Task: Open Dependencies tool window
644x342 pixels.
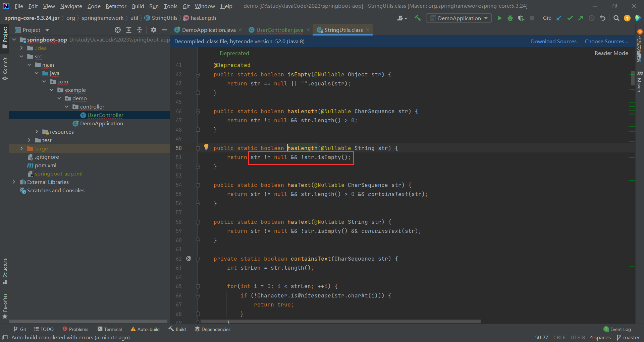Action: tap(213, 329)
